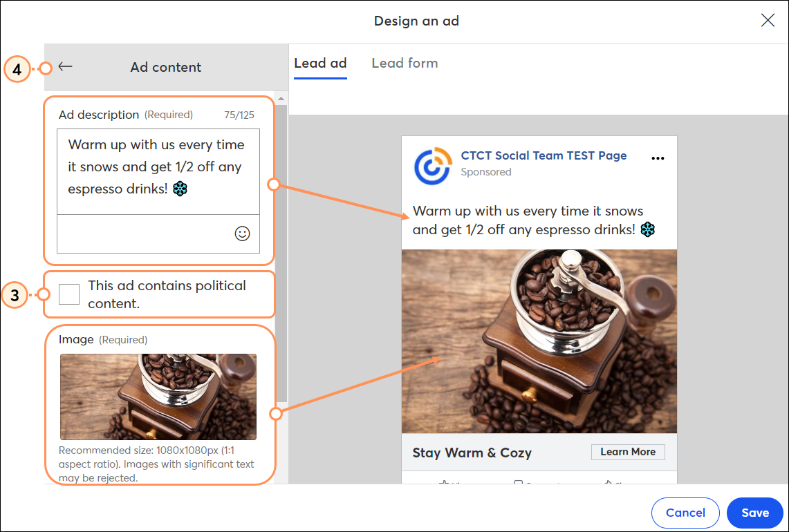Screen dimensions: 789x532
Task: Click the 'Sponsored' label in preview
Action: (x=485, y=172)
